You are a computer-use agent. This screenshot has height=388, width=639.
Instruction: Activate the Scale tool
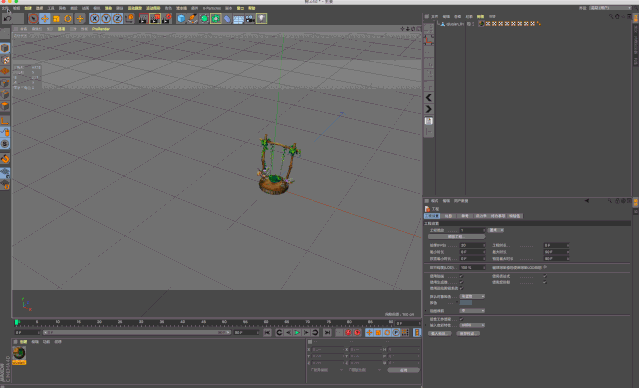tap(56, 18)
